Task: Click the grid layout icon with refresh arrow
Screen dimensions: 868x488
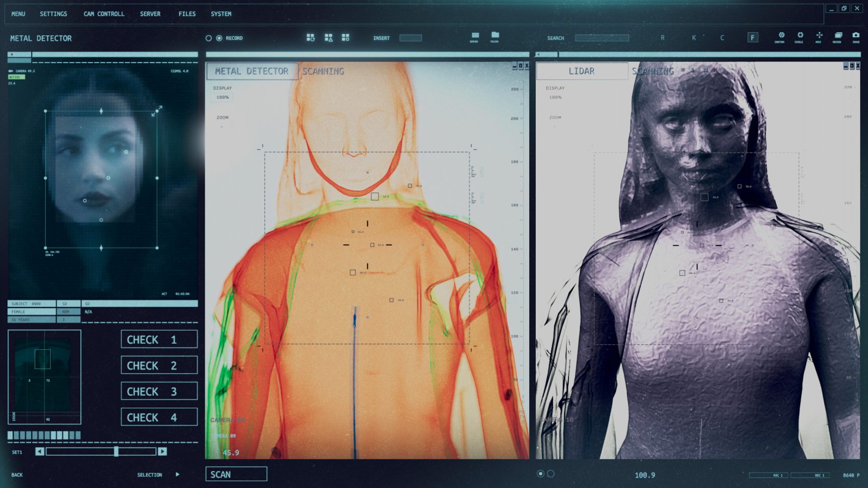Action: (310, 38)
